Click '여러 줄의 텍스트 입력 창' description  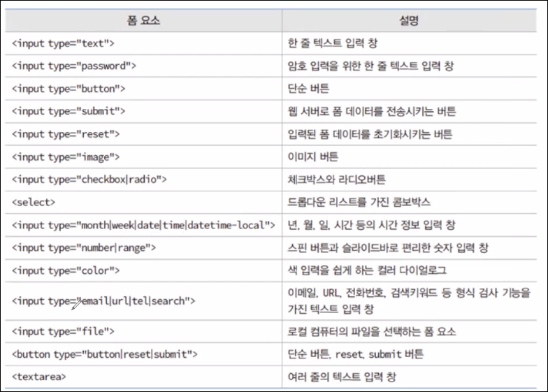[x=342, y=377]
